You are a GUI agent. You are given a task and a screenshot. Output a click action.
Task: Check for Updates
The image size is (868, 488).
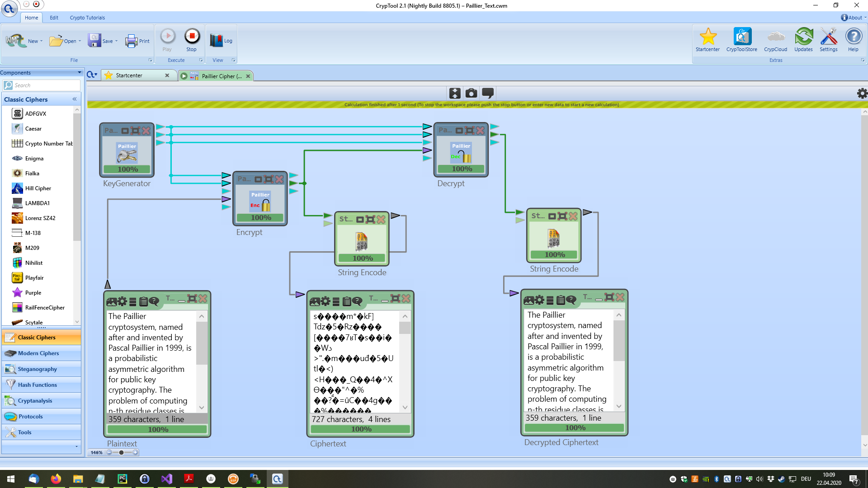click(803, 40)
